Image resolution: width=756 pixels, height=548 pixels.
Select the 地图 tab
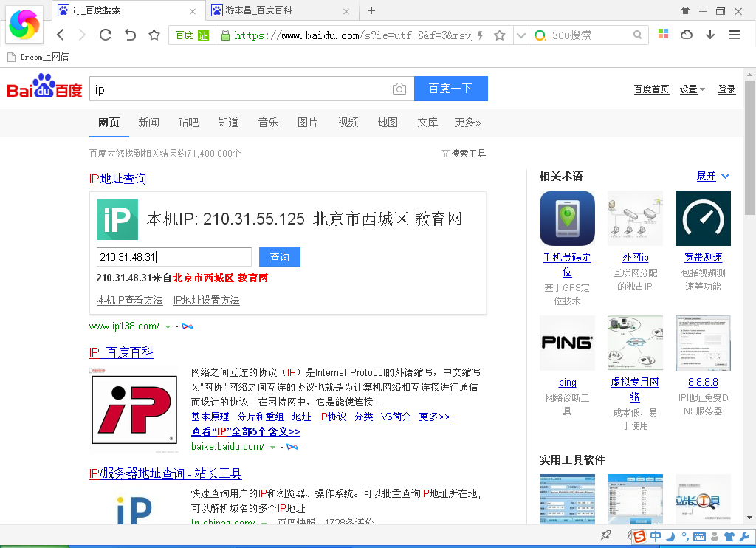pos(388,123)
